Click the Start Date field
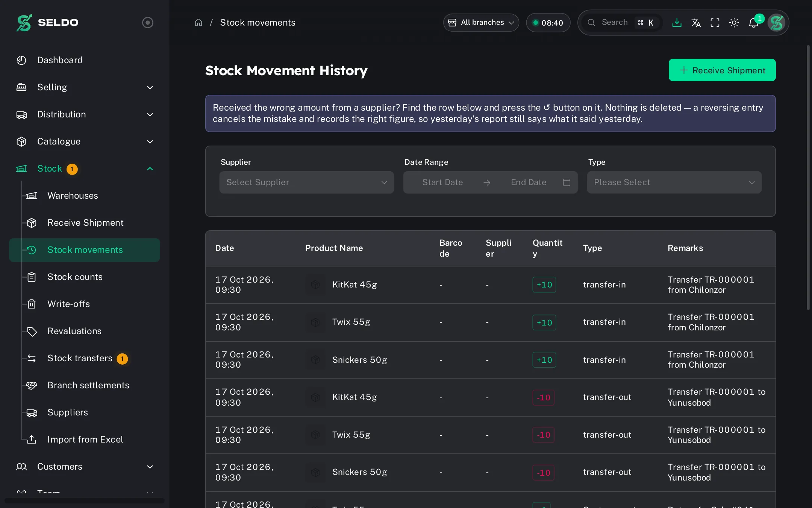The height and width of the screenshot is (508, 812). click(442, 183)
